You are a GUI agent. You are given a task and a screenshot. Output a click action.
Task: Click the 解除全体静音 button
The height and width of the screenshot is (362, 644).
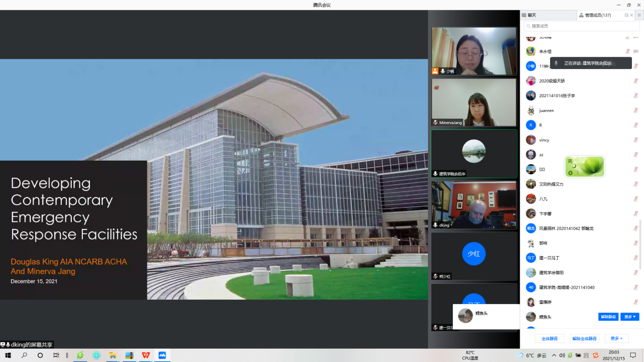tap(584, 338)
